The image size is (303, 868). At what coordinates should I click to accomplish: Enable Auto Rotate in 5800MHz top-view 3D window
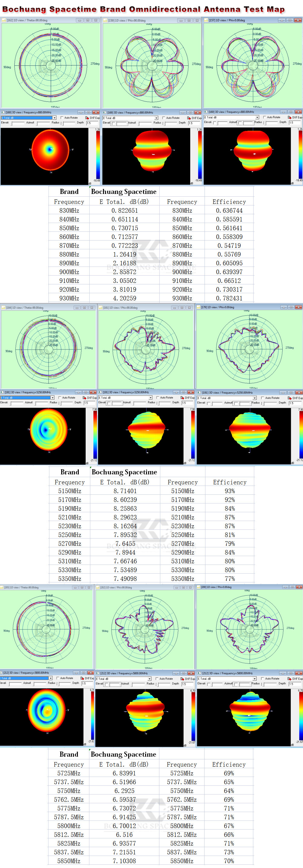(58, 678)
